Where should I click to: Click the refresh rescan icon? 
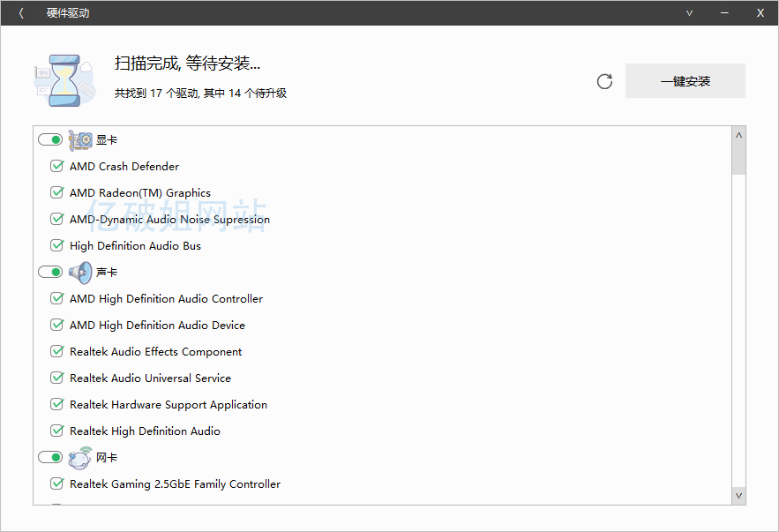[x=604, y=81]
